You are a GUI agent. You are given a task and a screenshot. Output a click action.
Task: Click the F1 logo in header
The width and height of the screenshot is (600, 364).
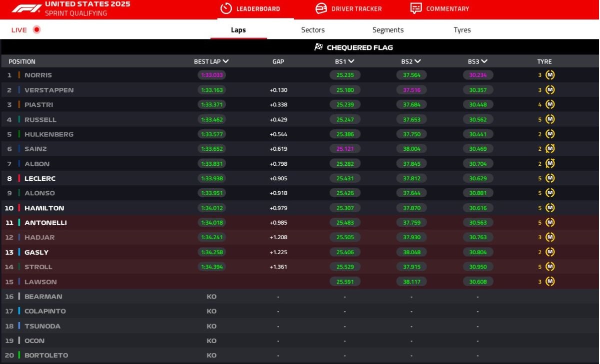pos(26,8)
